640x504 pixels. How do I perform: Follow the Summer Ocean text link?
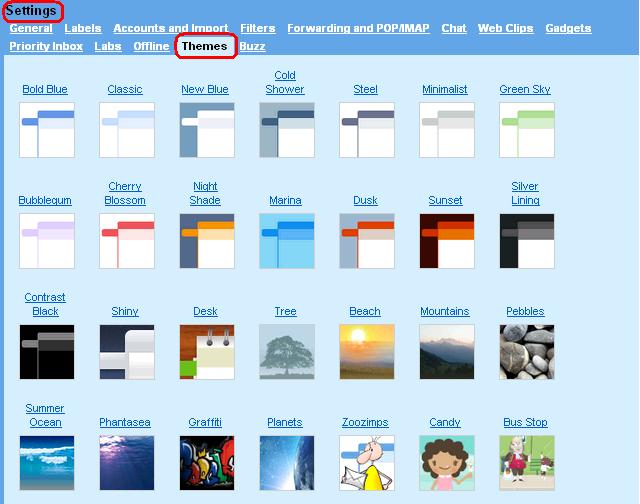(45, 415)
